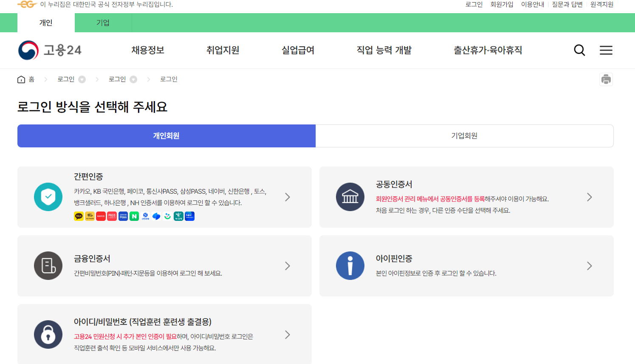Choose the NH인증서 icon
This screenshot has width=635, height=364.
click(189, 216)
